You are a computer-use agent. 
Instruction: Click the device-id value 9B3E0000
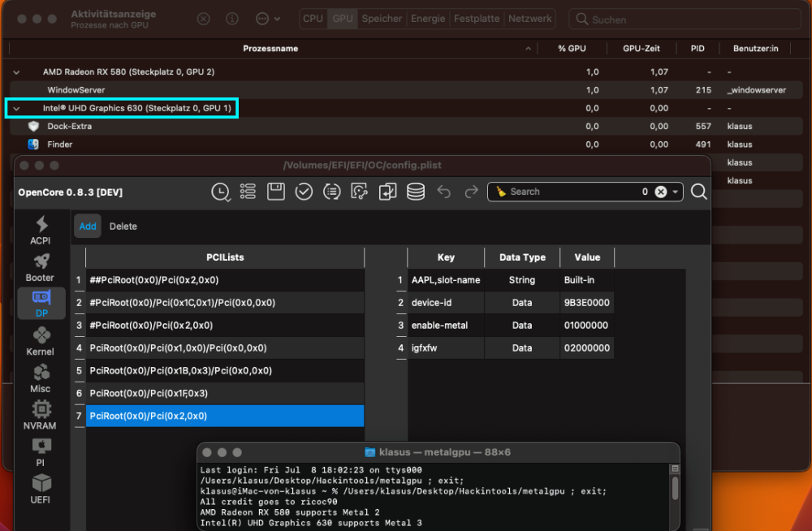click(x=587, y=303)
